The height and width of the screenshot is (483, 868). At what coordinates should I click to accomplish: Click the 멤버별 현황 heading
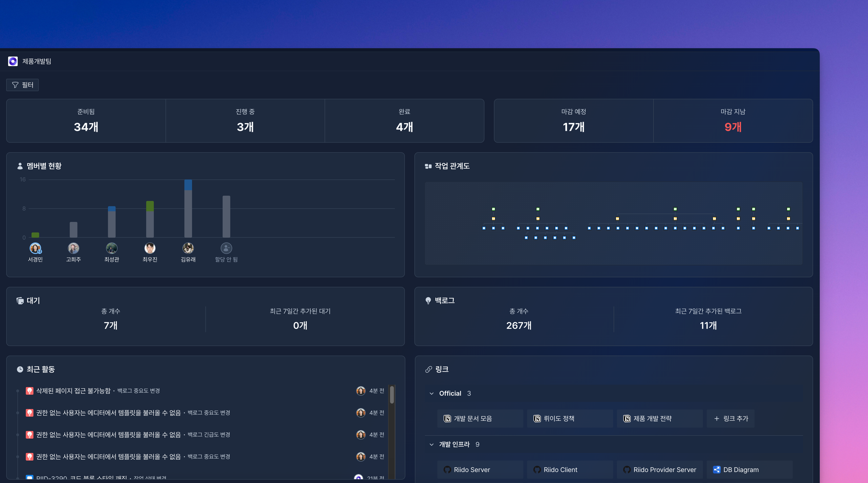click(x=44, y=166)
